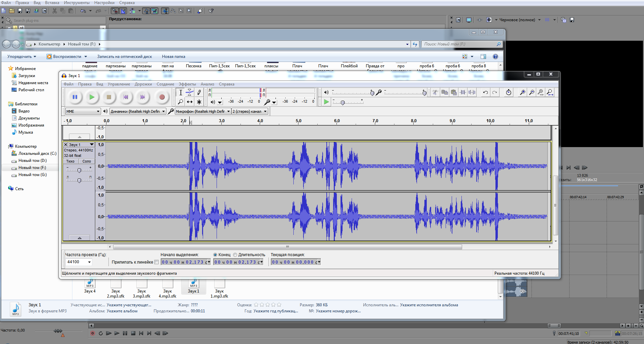Open Инструменты menu in the background editor

click(x=77, y=3)
